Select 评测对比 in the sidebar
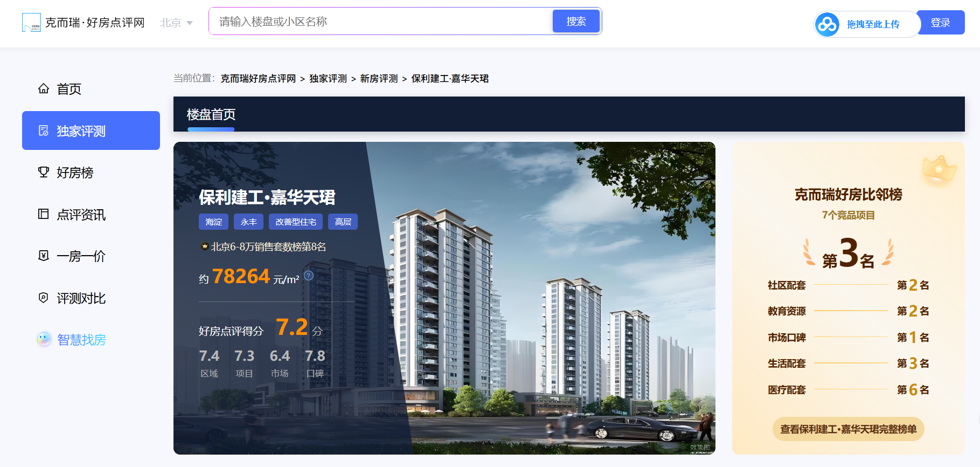The height and width of the screenshot is (467, 980). 91,298
